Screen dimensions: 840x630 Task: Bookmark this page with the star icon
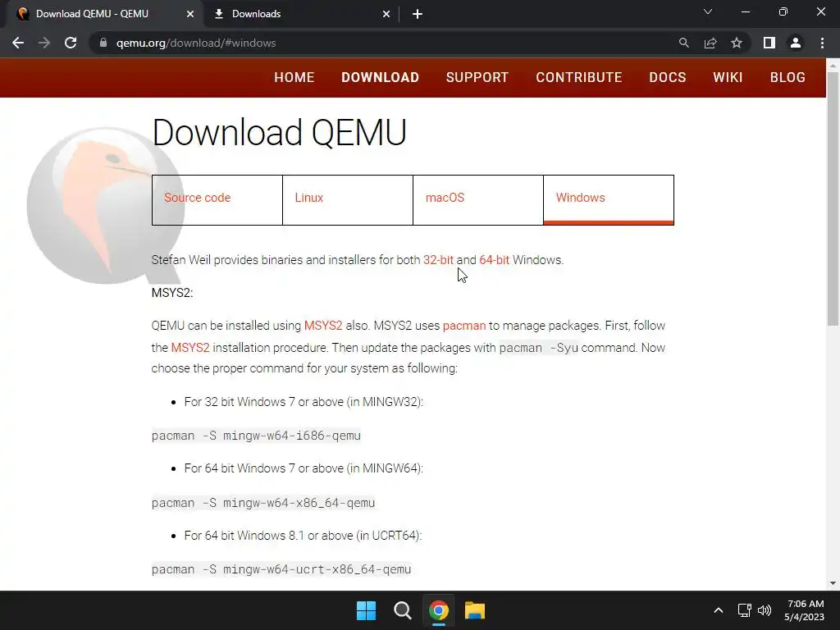tap(737, 43)
